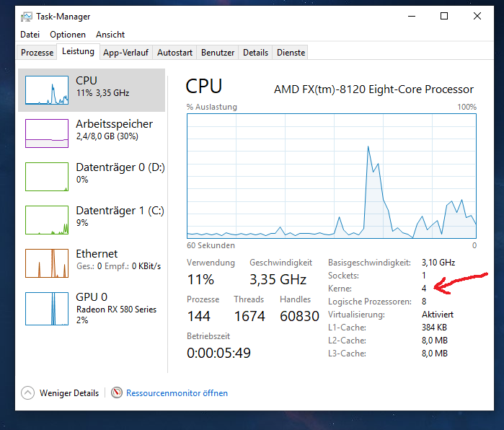
Task: Click the '% Auslastung' graph label
Action: pos(212,107)
